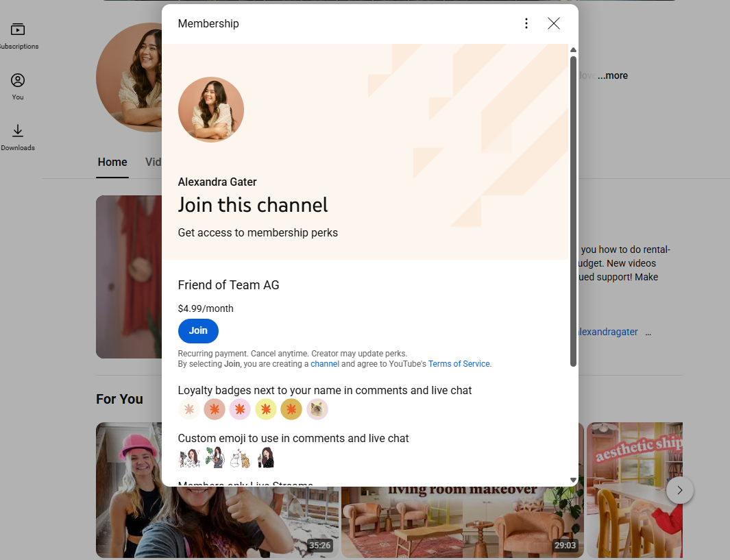Click the 'For You' section heading
This screenshot has width=730, height=560.
(x=120, y=400)
